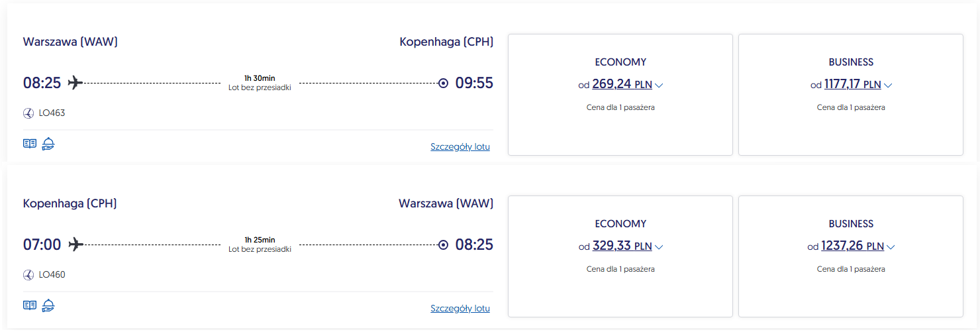
Task: Open Szczegóły lotu for flight LO463
Action: click(x=460, y=147)
